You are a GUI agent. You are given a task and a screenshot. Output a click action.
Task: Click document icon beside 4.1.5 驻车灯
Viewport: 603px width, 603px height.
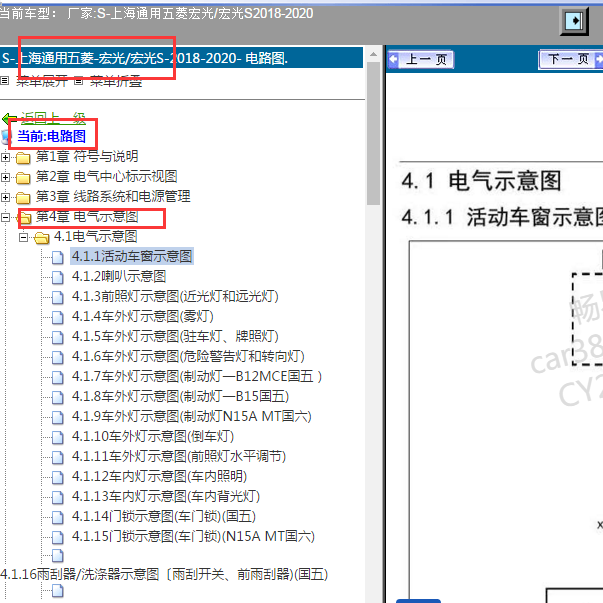pos(58,337)
